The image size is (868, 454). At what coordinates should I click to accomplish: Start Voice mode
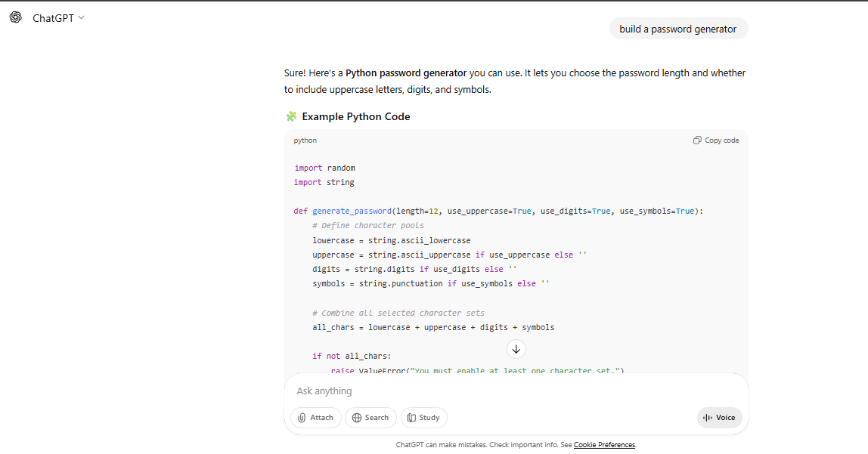(x=719, y=418)
